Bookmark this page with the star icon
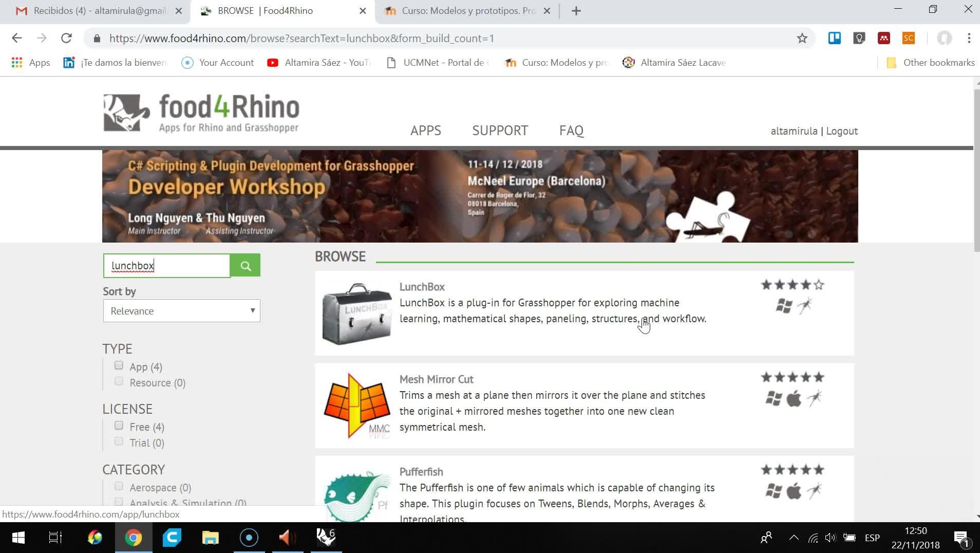 click(802, 38)
